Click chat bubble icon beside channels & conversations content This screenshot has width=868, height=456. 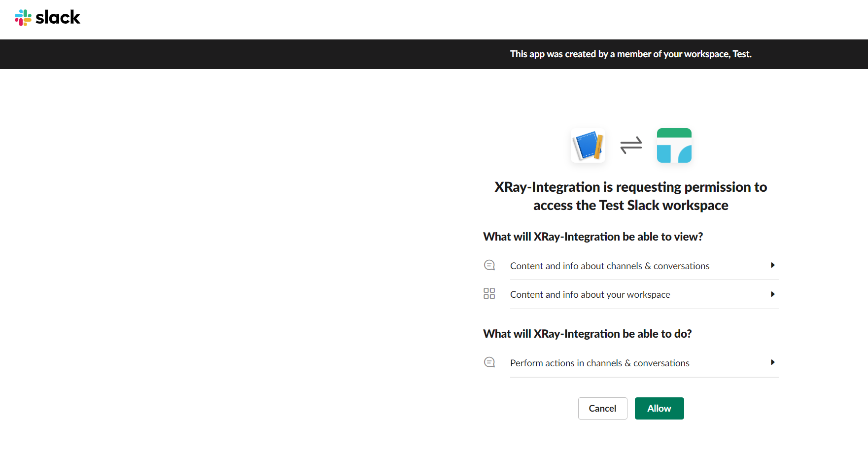489,265
